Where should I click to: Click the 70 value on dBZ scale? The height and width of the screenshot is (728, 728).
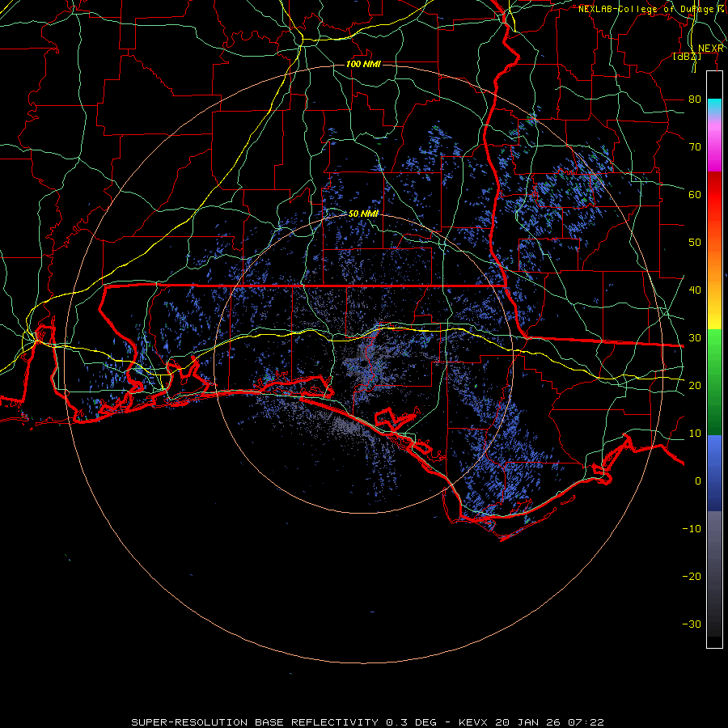[695, 146]
